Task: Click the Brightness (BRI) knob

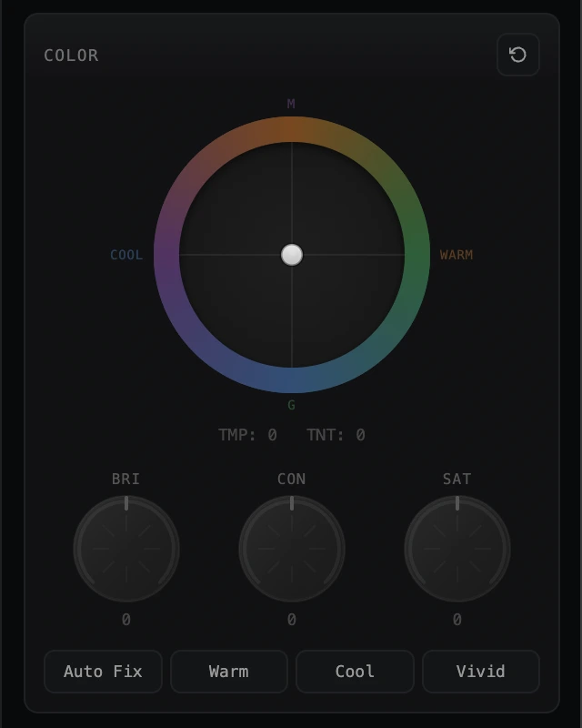Action: tap(126, 549)
